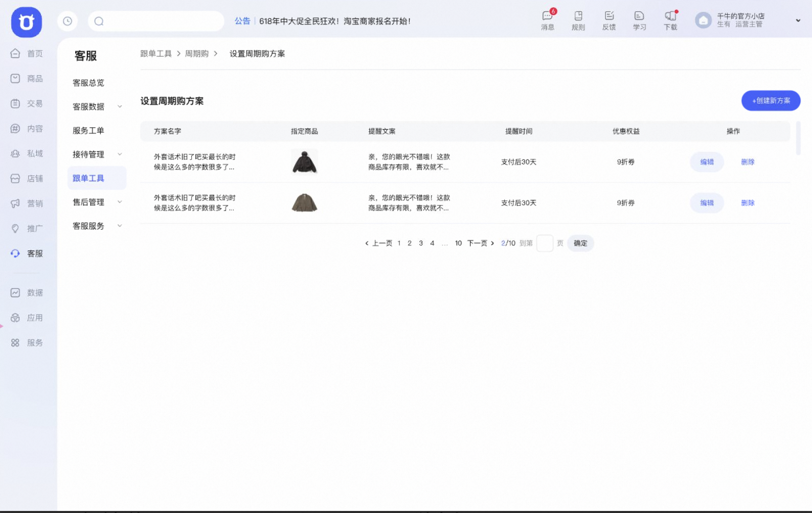Open 内容 content in sidebar
Viewport: 812px width, 513px height.
coord(27,128)
